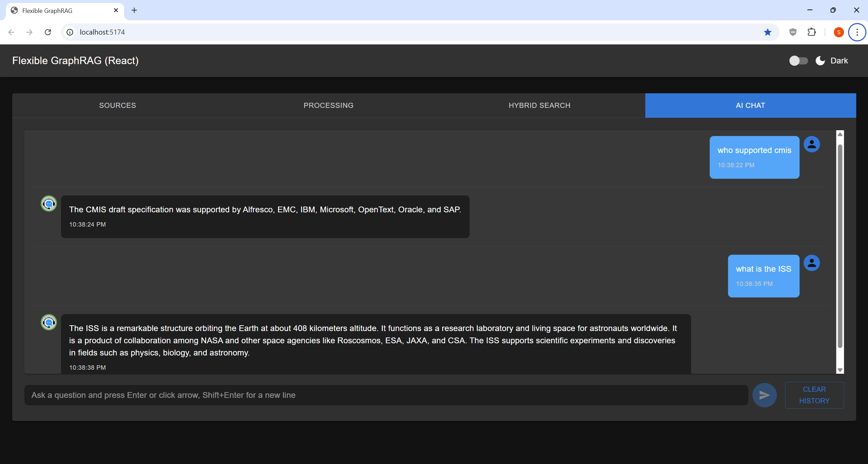Image resolution: width=868 pixels, height=464 pixels.
Task: Click the AI bot avatar beside CMIS answer
Action: 49,204
